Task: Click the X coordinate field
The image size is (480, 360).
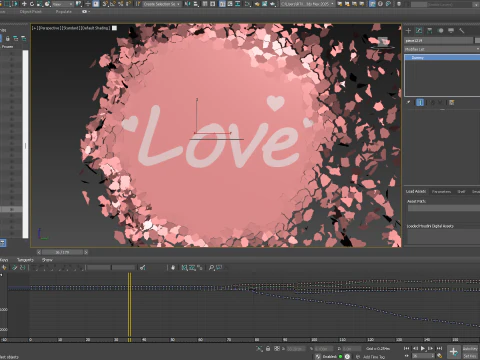Action: click(x=295, y=349)
